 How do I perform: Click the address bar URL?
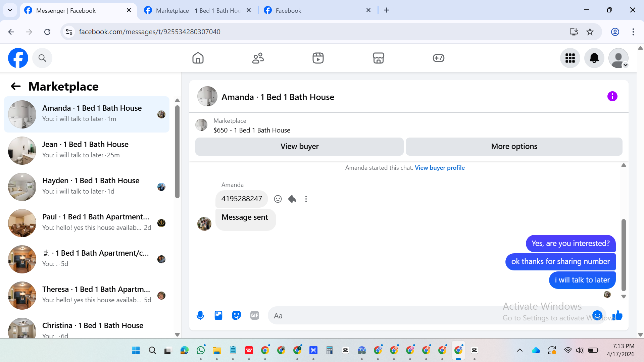(150, 32)
